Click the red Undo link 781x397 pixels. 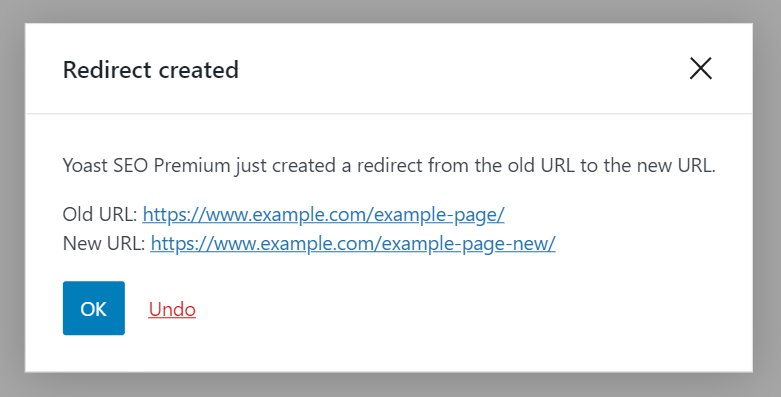[172, 309]
